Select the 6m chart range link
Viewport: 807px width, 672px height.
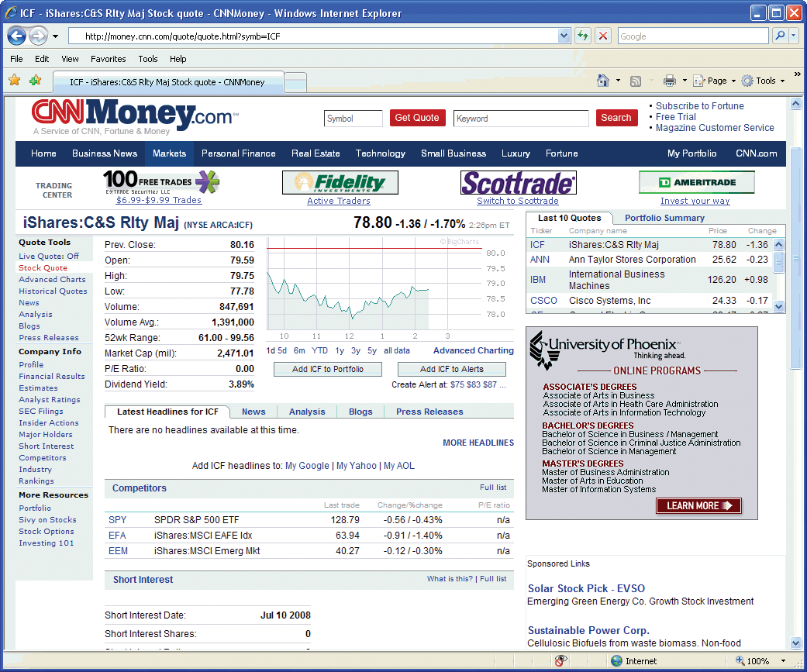click(x=299, y=350)
